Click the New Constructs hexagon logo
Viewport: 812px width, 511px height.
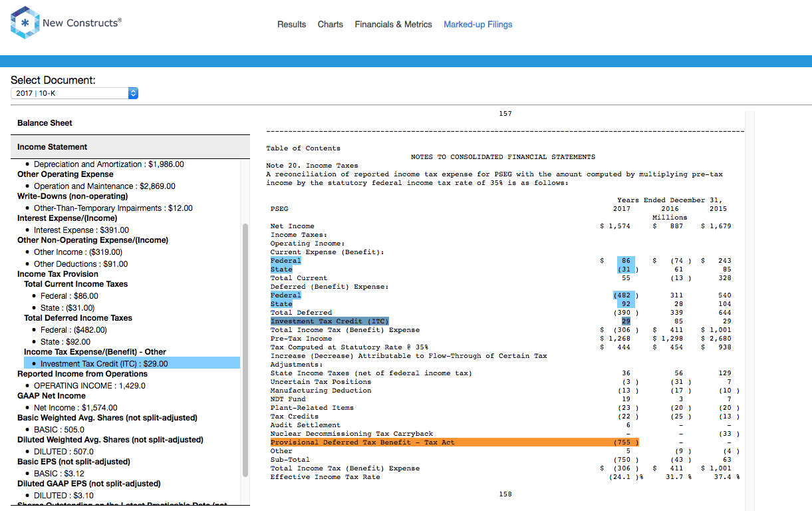pyautogui.click(x=26, y=23)
